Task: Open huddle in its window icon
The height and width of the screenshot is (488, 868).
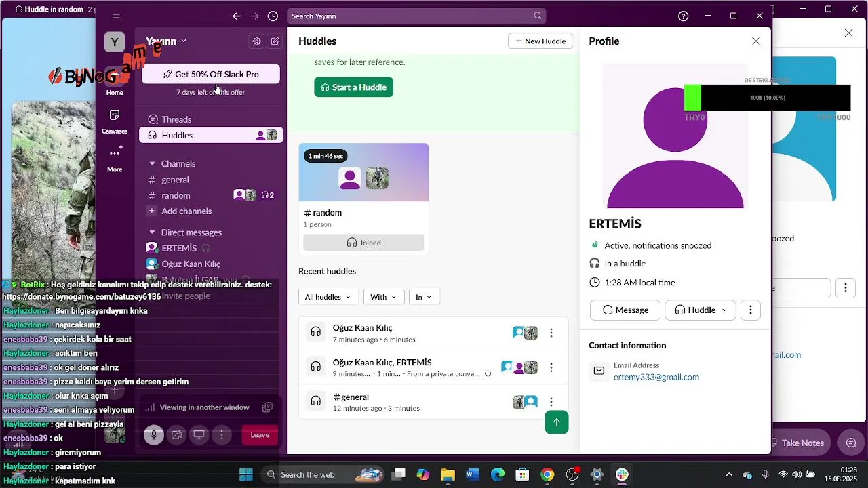Action: pos(267,407)
